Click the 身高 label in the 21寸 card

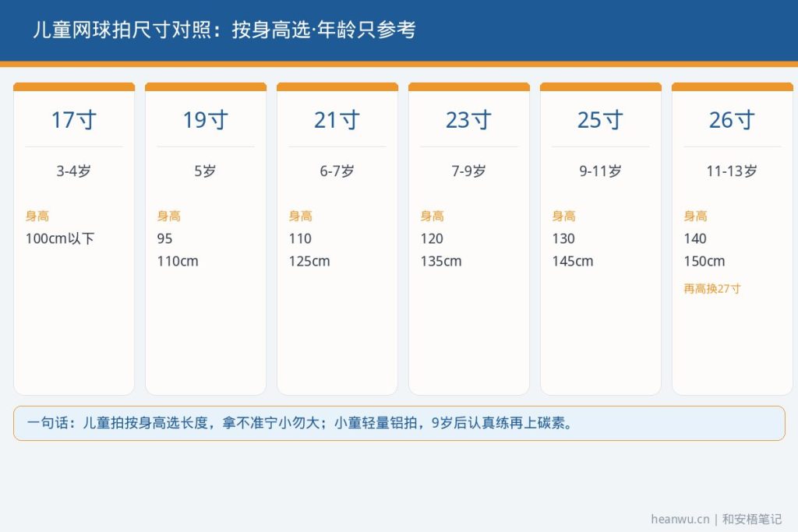[x=301, y=217]
